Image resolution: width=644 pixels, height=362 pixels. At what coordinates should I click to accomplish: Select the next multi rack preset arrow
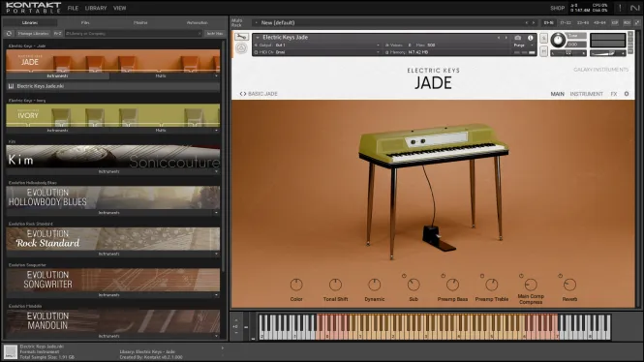coord(534,22)
